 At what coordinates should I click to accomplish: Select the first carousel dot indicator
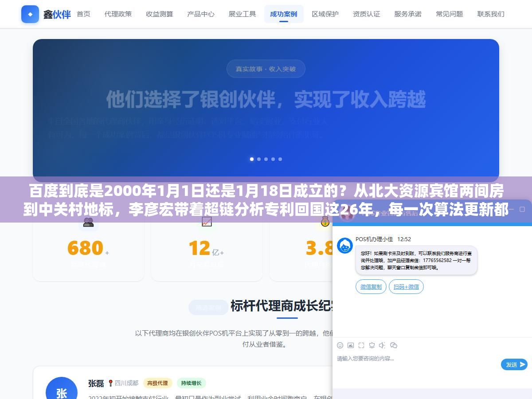pyautogui.click(x=252, y=159)
